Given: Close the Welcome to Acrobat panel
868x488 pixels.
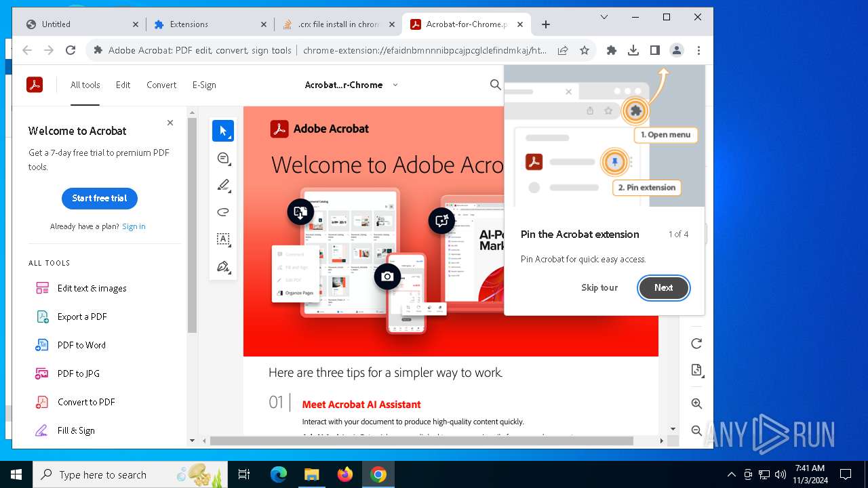Looking at the screenshot, I should pos(170,123).
